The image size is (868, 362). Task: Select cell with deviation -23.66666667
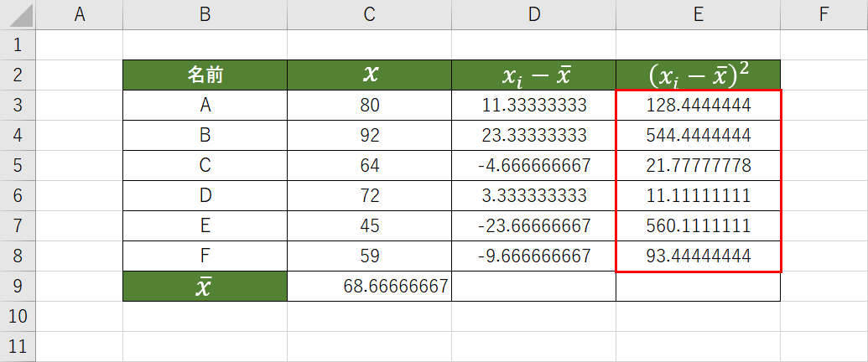click(533, 226)
